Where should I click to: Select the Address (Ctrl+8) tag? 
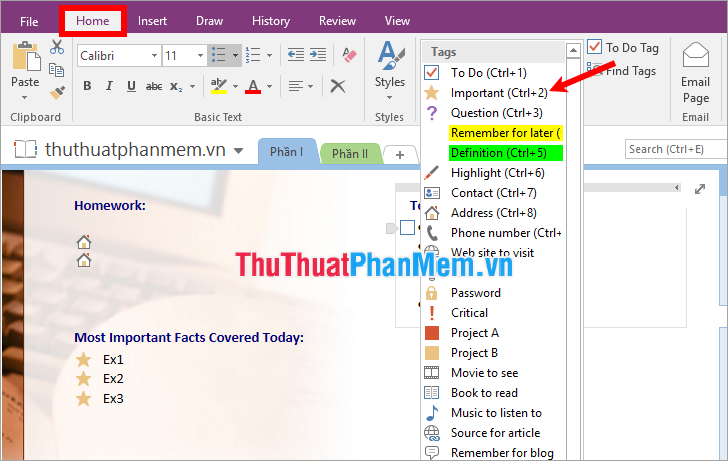point(494,213)
